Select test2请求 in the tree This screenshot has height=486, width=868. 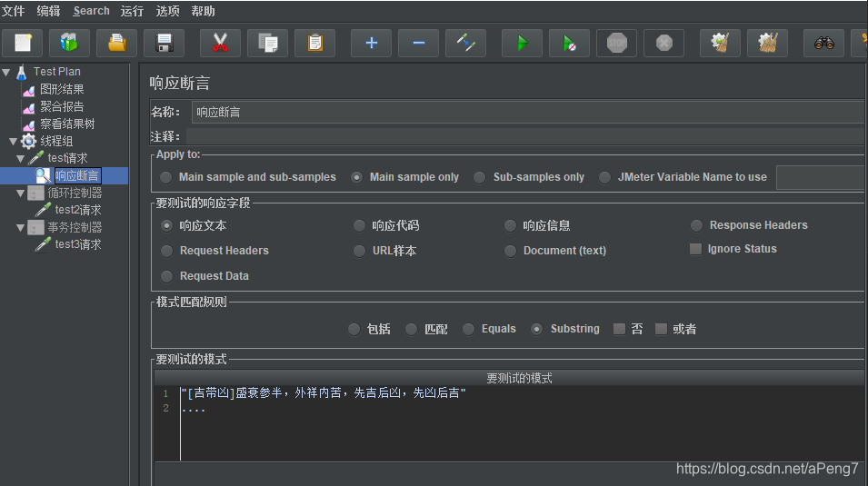pyautogui.click(x=78, y=210)
